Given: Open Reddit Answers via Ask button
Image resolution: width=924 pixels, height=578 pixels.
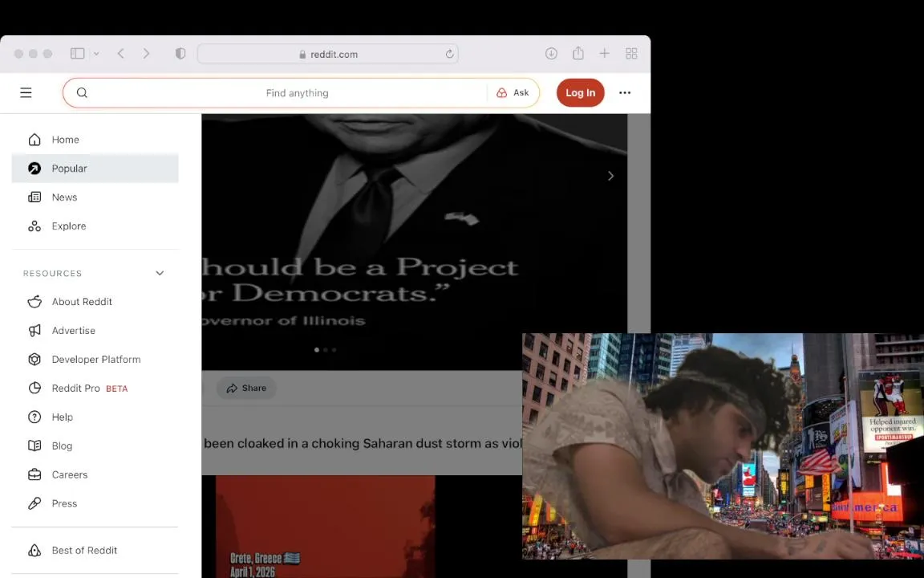Looking at the screenshot, I should (x=513, y=92).
